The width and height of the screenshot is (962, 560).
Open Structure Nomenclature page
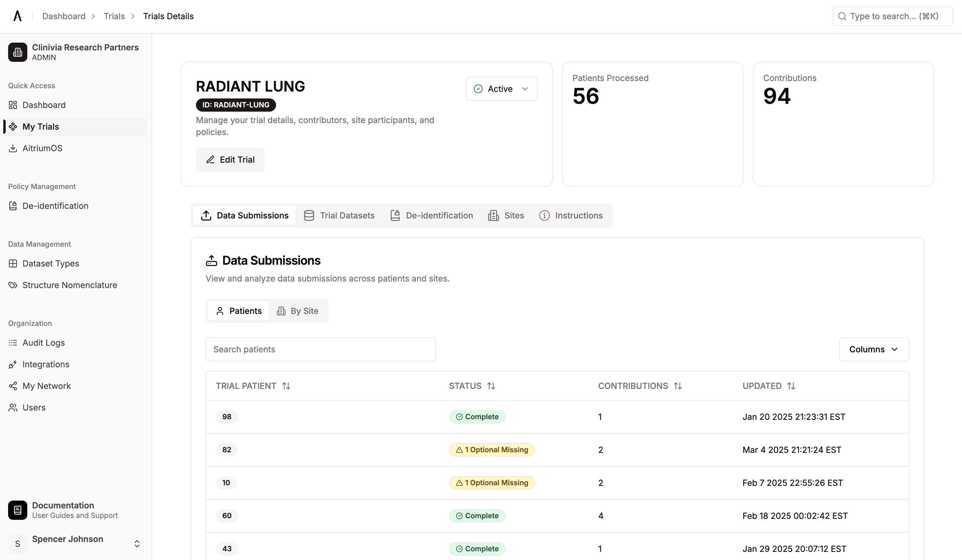[70, 285]
